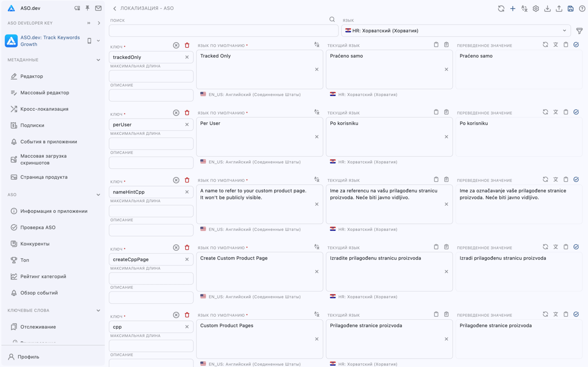Open the HR Croatian language dropdown
Screen dimensions: 588x367
click(x=456, y=31)
